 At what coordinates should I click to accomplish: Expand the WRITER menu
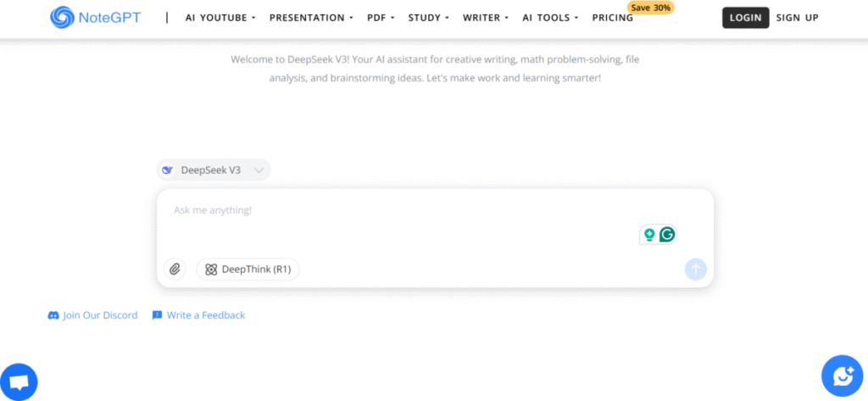pyautogui.click(x=486, y=18)
